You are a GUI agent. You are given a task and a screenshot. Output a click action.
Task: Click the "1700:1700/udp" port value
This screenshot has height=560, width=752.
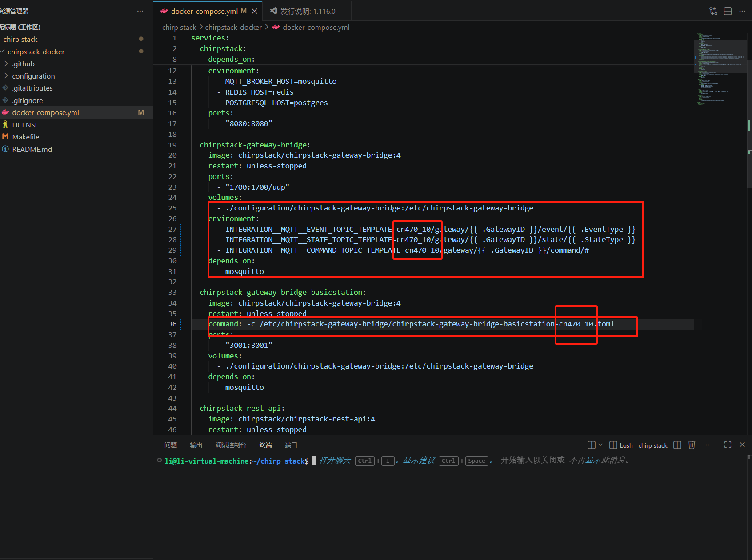click(257, 187)
